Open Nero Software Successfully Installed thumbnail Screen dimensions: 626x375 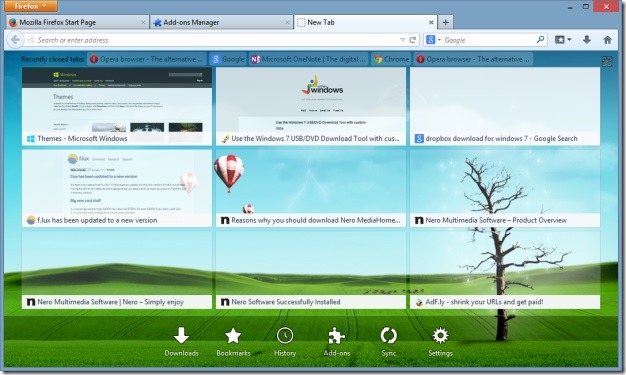click(311, 270)
